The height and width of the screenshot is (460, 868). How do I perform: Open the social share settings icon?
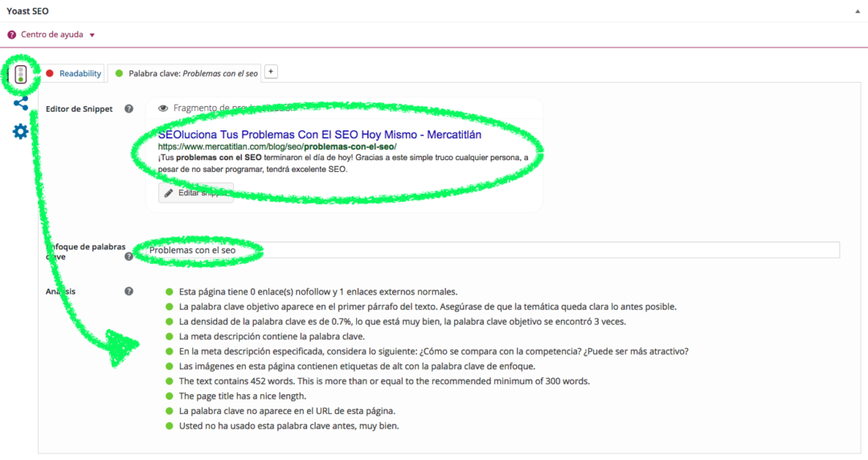click(x=20, y=103)
